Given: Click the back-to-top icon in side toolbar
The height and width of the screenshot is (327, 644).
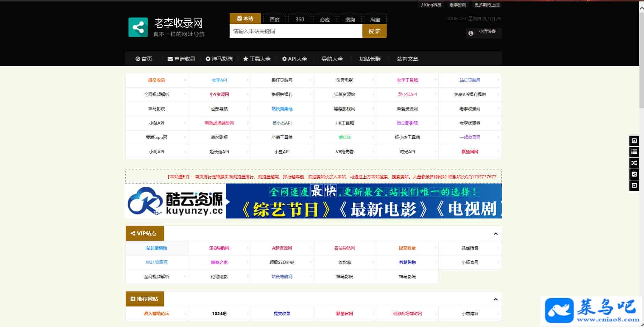Looking at the screenshot, I should (634, 141).
